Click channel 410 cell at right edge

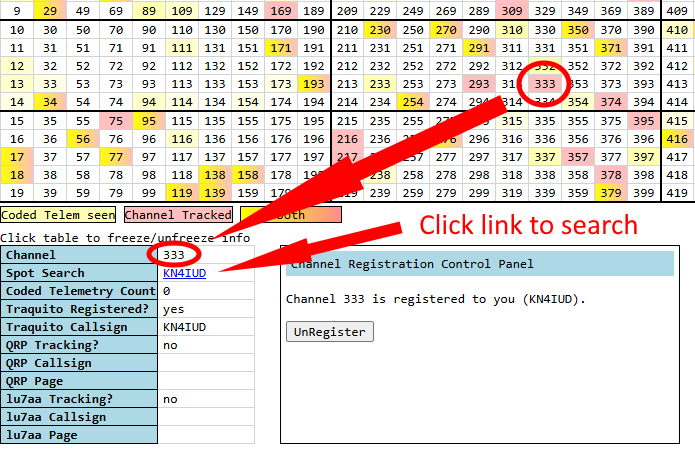[x=676, y=30]
